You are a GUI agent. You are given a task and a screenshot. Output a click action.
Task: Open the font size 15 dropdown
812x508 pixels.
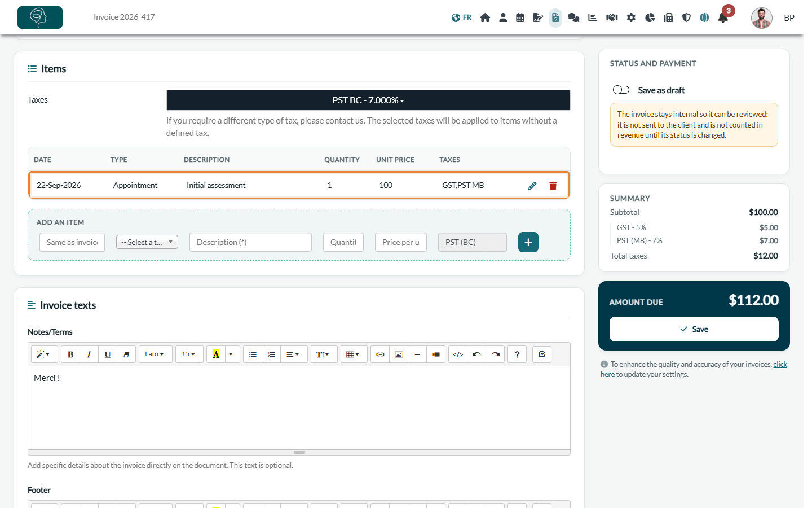189,354
